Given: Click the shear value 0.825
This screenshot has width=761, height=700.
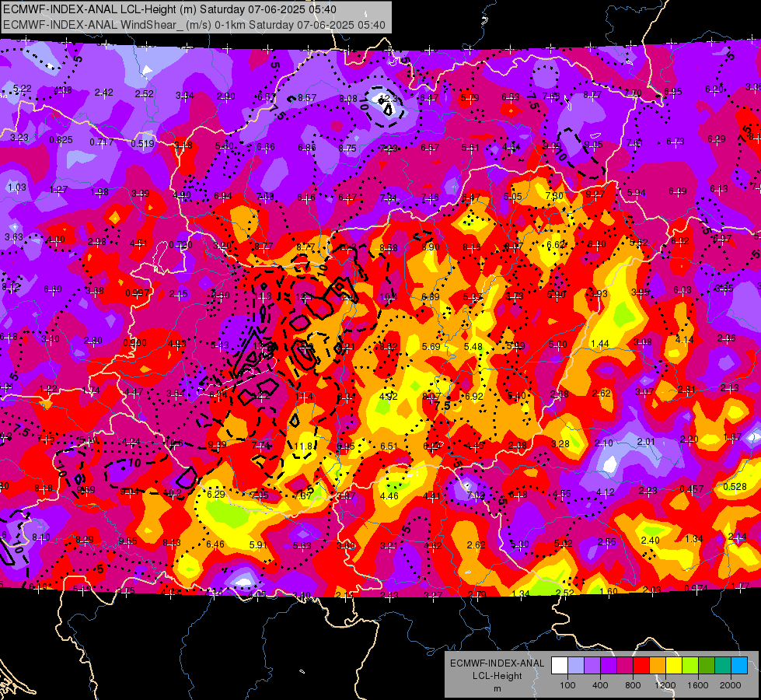Looking at the screenshot, I should pyautogui.click(x=61, y=140).
